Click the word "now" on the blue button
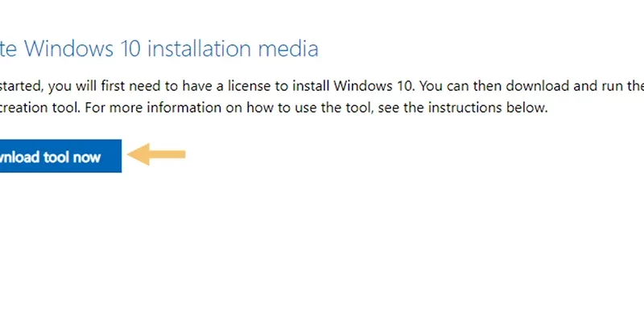 (87, 157)
